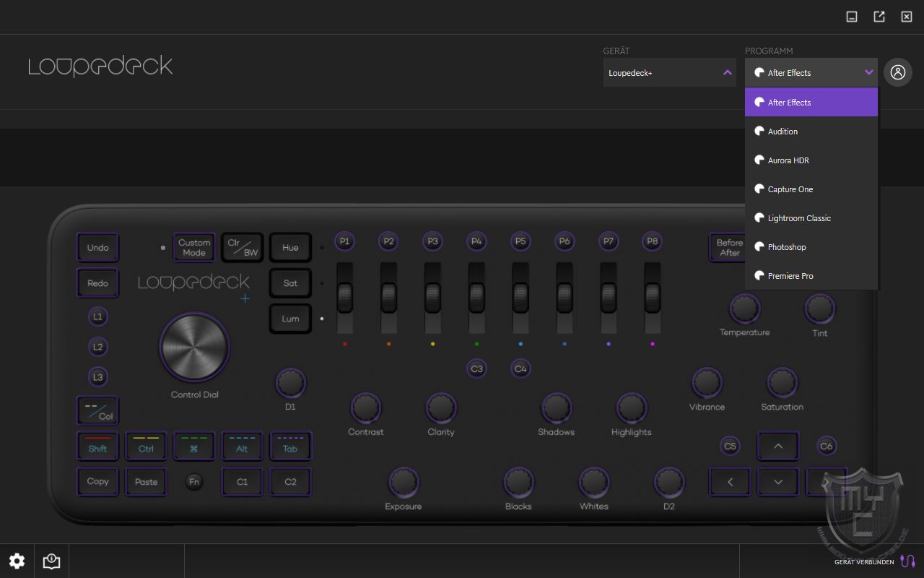This screenshot has width=924, height=578.
Task: Select the L1 round button
Action: [97, 316]
